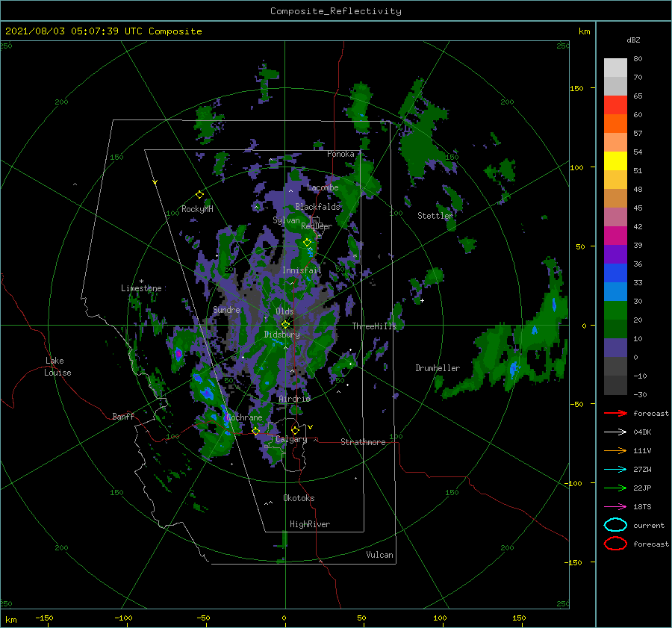
Task: Click the Innisfail city label
Action: pos(302,270)
